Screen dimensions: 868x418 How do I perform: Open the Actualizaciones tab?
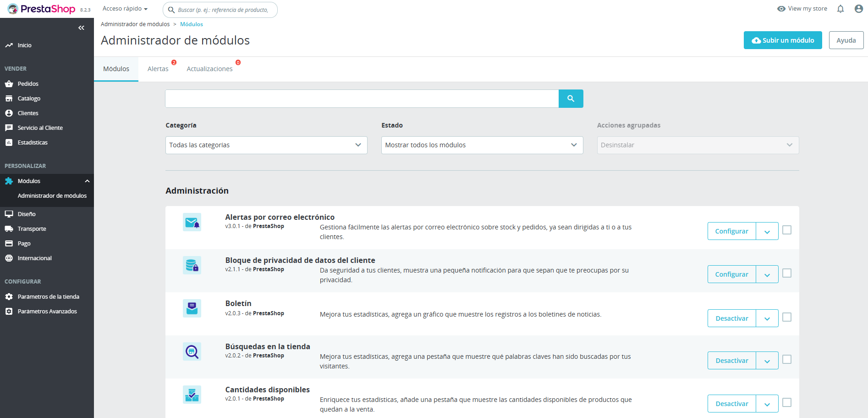click(209, 69)
